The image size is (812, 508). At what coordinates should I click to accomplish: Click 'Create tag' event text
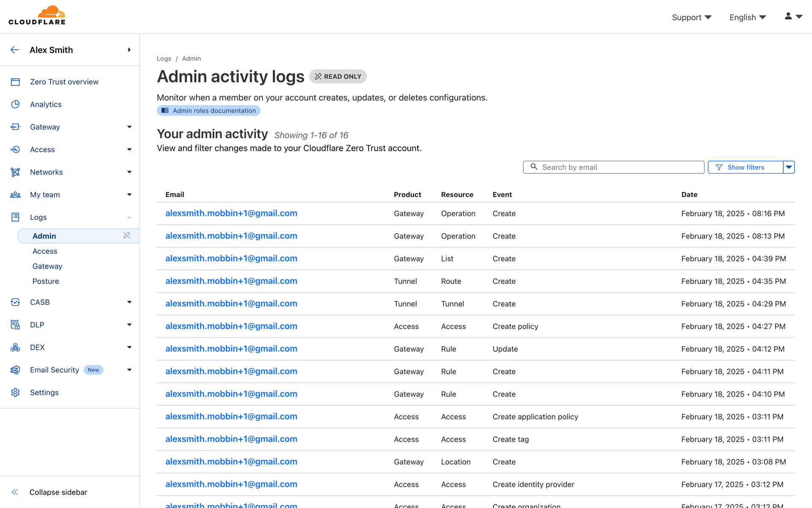pos(511,439)
